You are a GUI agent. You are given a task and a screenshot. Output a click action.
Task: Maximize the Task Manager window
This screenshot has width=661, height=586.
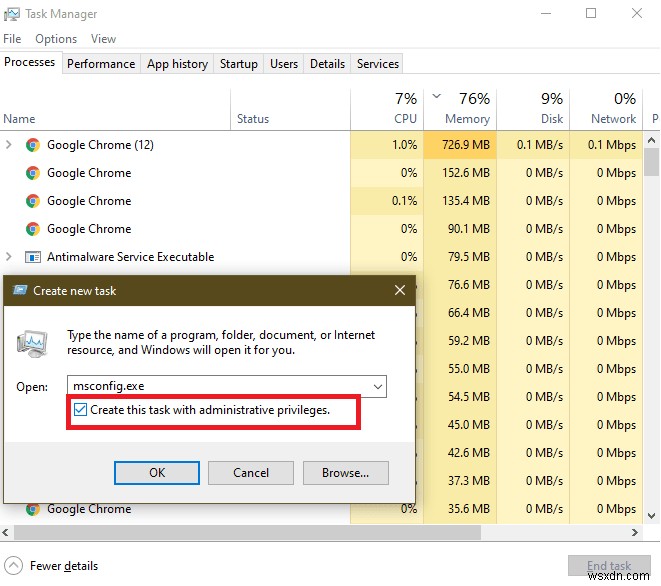(x=591, y=13)
